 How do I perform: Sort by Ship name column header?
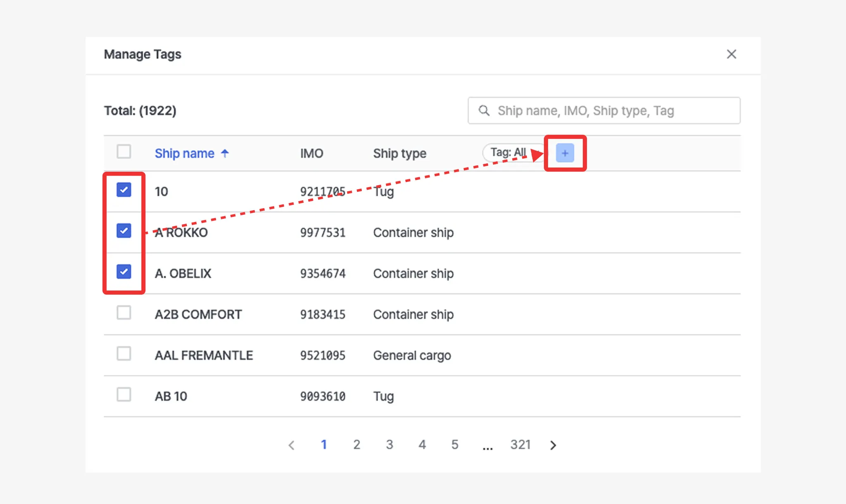click(185, 153)
